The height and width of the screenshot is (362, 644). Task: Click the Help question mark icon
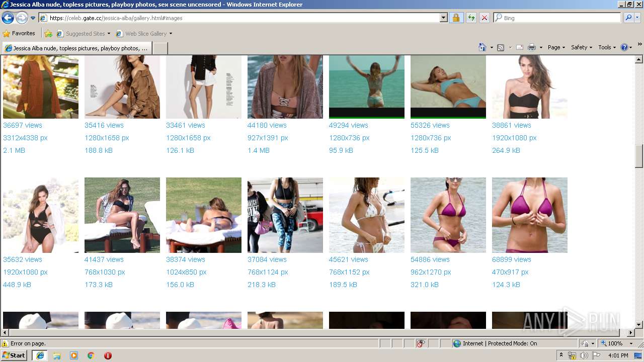pos(624,47)
